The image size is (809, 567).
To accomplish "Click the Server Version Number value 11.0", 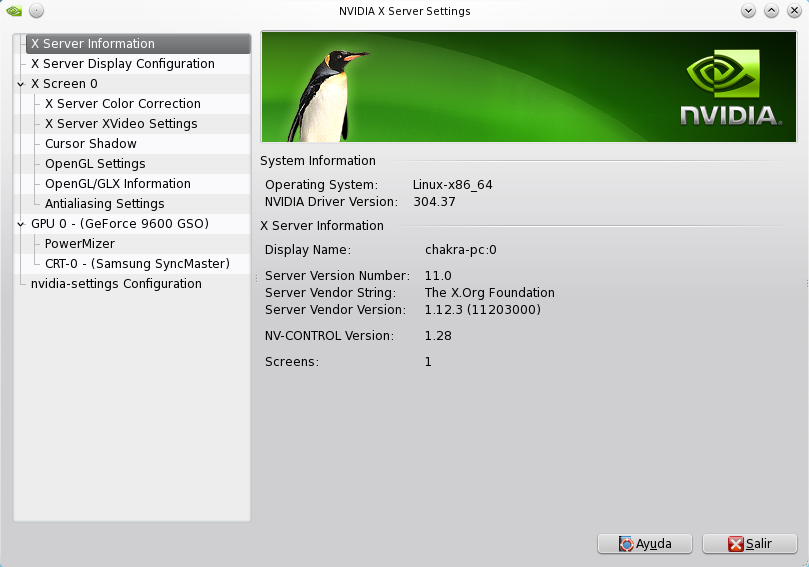I will pos(438,276).
